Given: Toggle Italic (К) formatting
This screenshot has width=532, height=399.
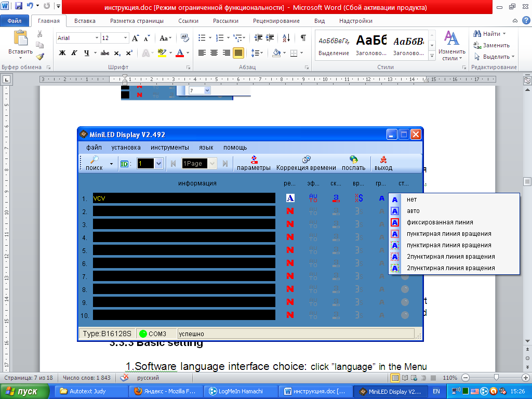Looking at the screenshot, I should pyautogui.click(x=74, y=53).
